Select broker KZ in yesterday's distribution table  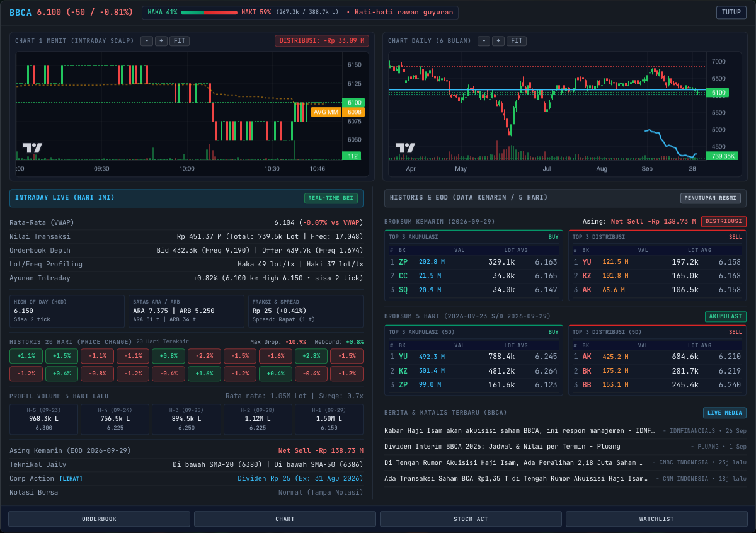pos(587,276)
